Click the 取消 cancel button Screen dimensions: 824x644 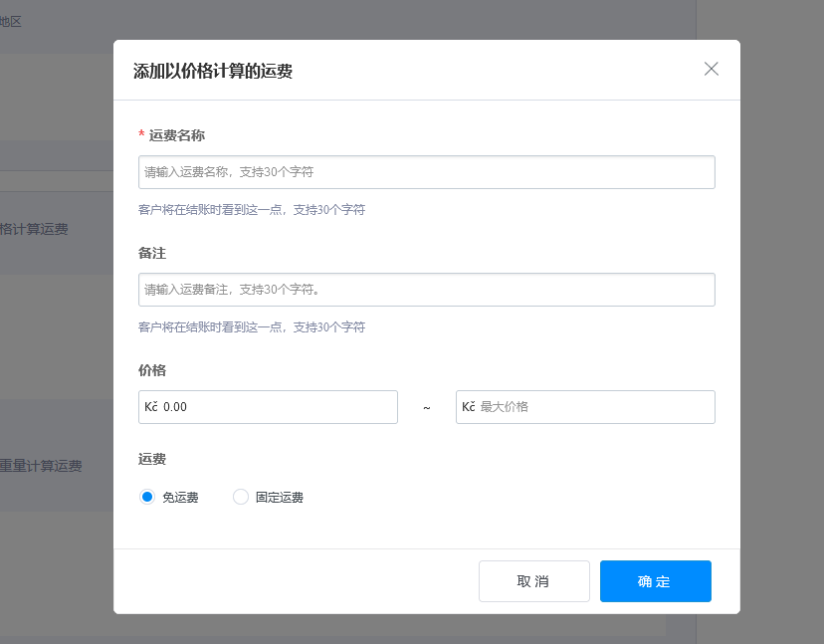(x=533, y=581)
